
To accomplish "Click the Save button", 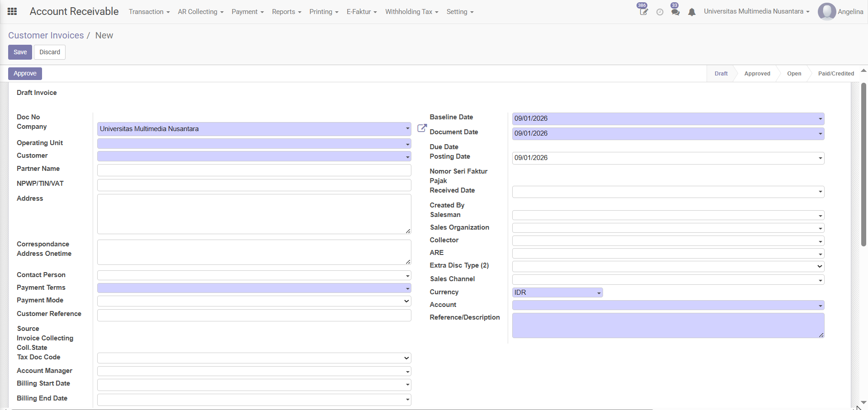I will 20,52.
